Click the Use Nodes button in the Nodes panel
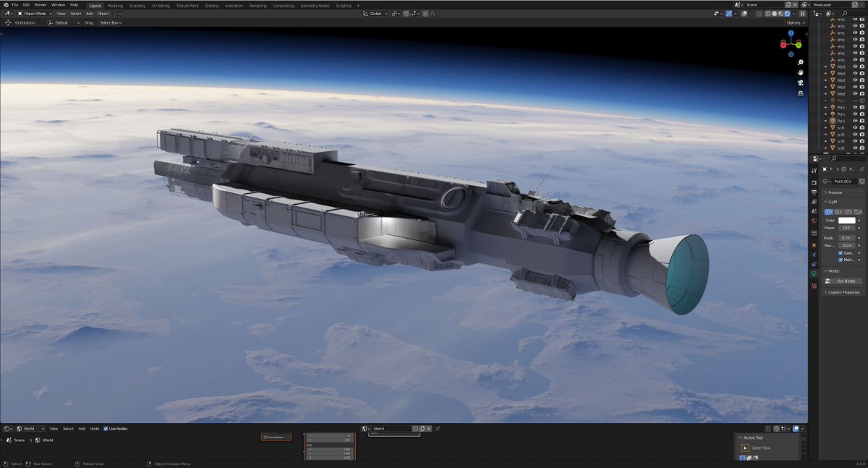Viewport: 868px width, 468px height. point(845,280)
